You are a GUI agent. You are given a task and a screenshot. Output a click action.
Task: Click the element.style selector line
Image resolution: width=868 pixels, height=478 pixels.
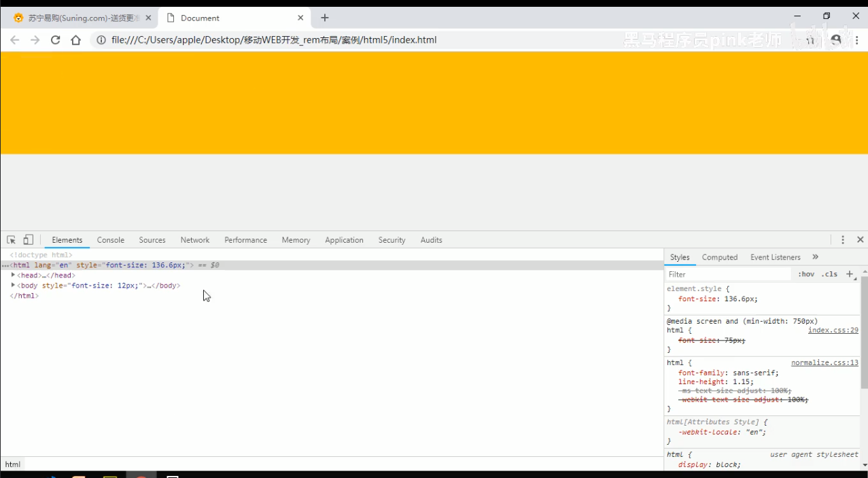[x=698, y=289]
